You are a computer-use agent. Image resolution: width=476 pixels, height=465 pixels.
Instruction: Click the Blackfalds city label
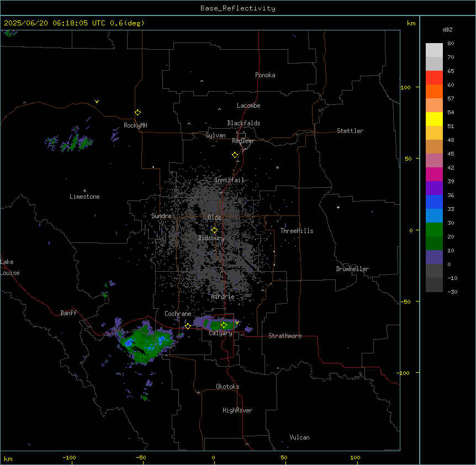[x=244, y=123]
